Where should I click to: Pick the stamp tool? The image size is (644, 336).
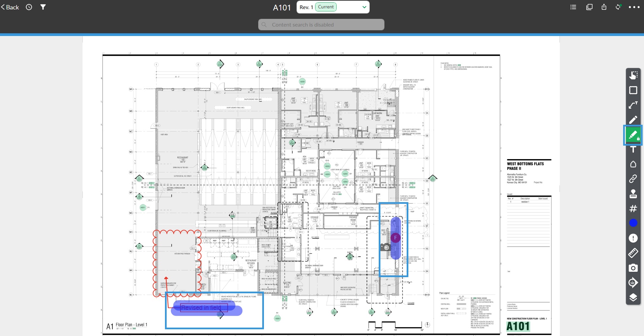(633, 193)
